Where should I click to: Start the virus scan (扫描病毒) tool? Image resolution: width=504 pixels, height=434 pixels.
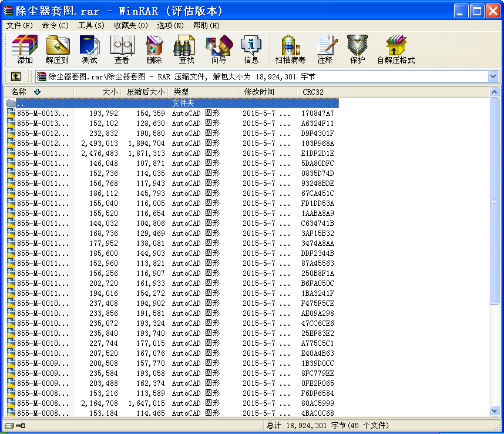[x=290, y=49]
